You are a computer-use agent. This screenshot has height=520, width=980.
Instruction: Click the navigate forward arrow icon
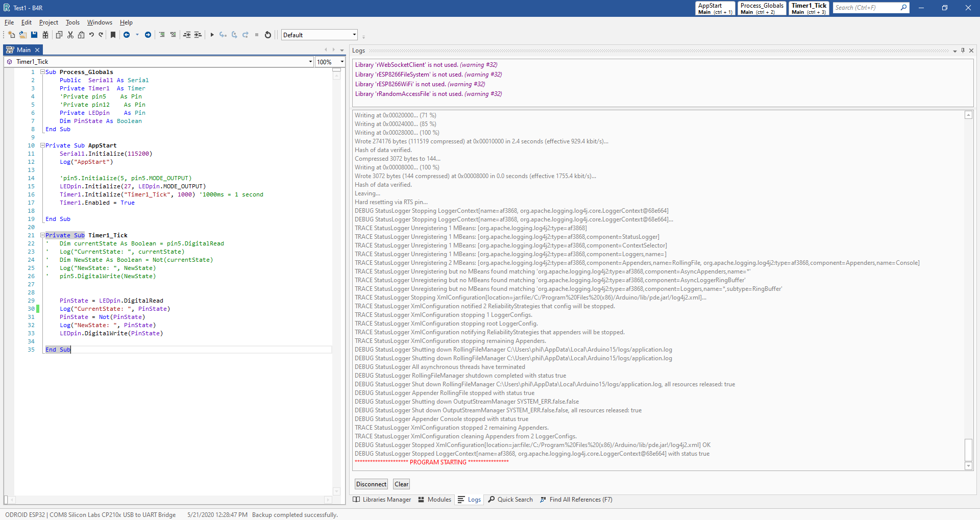148,35
